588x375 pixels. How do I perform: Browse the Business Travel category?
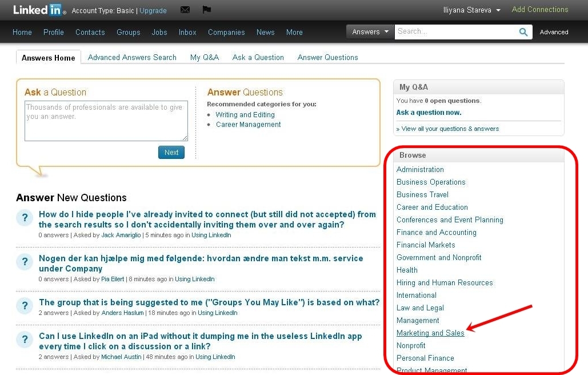(423, 194)
